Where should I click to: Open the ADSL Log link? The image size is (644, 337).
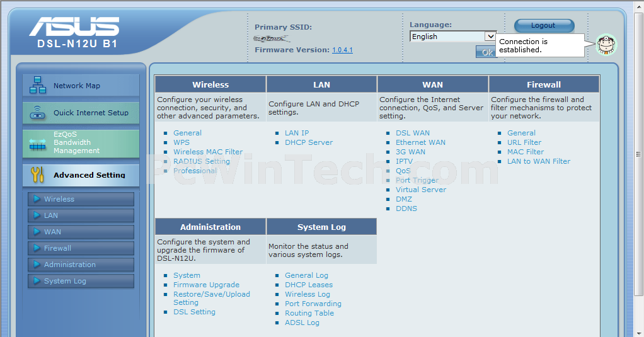click(x=302, y=323)
